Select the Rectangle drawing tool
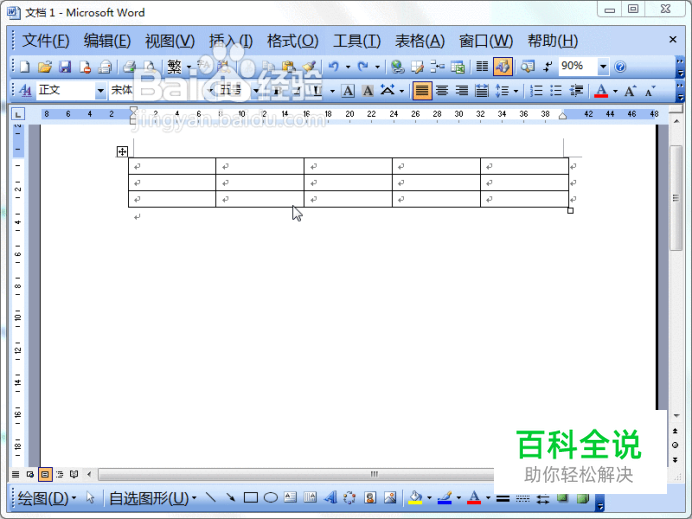The width and height of the screenshot is (692, 519). [251, 498]
